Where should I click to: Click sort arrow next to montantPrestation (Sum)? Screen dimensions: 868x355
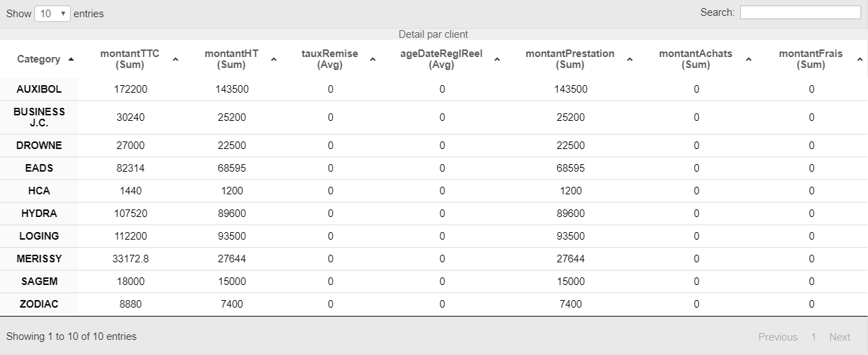(630, 60)
